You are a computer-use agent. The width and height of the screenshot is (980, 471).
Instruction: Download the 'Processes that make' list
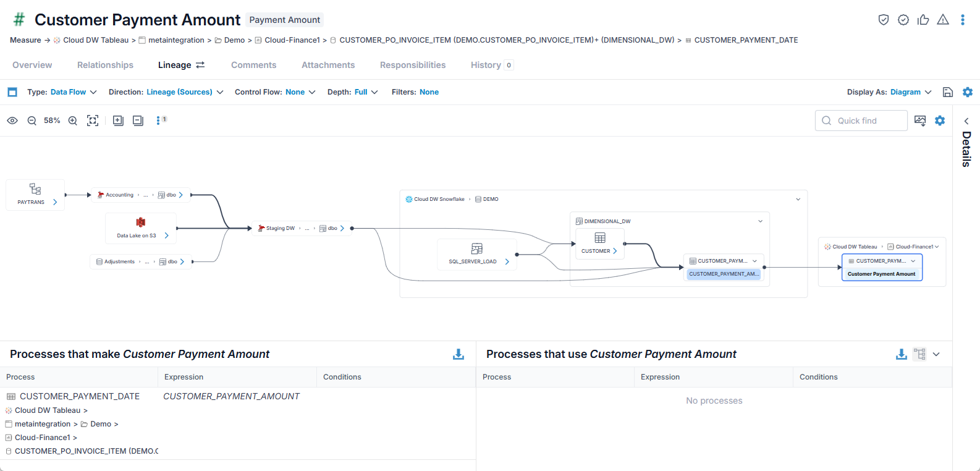click(x=458, y=354)
